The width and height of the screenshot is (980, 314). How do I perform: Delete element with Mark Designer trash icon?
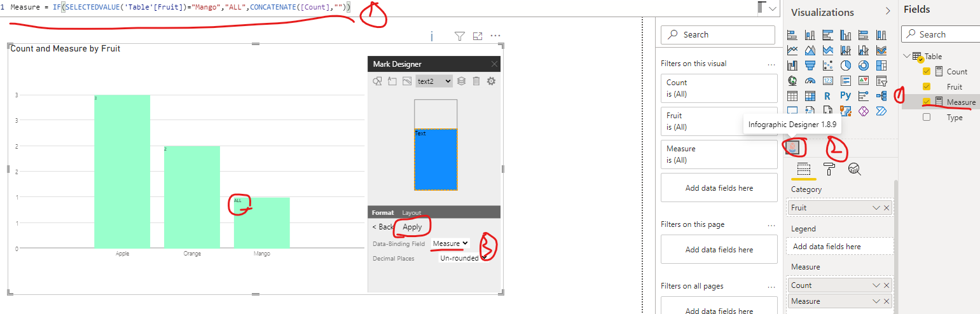(476, 81)
